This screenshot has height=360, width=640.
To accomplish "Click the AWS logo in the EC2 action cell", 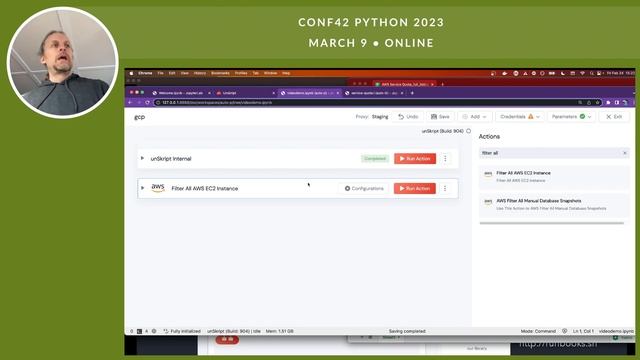I will click(x=158, y=188).
